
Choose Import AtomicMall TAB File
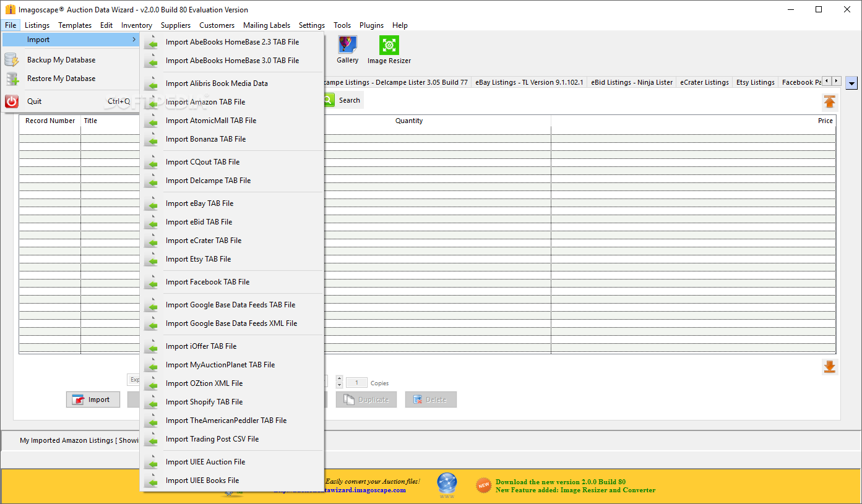[x=232, y=121]
